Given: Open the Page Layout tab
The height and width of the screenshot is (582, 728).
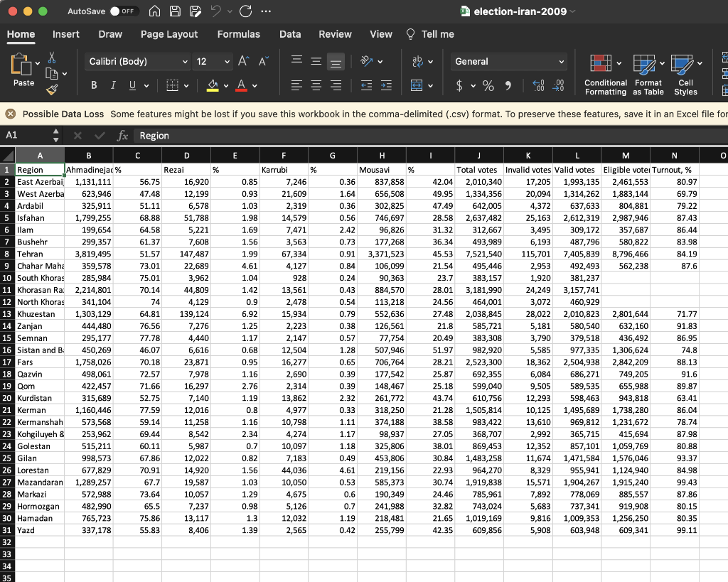Looking at the screenshot, I should pyautogui.click(x=169, y=34).
